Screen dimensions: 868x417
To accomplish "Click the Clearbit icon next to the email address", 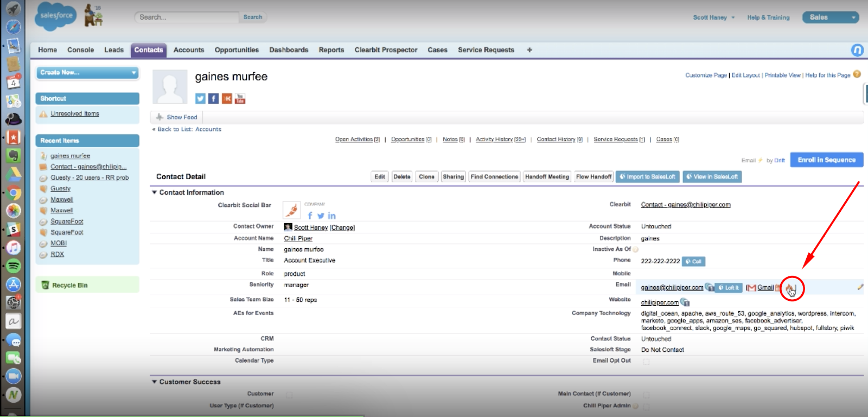I will (x=709, y=287).
